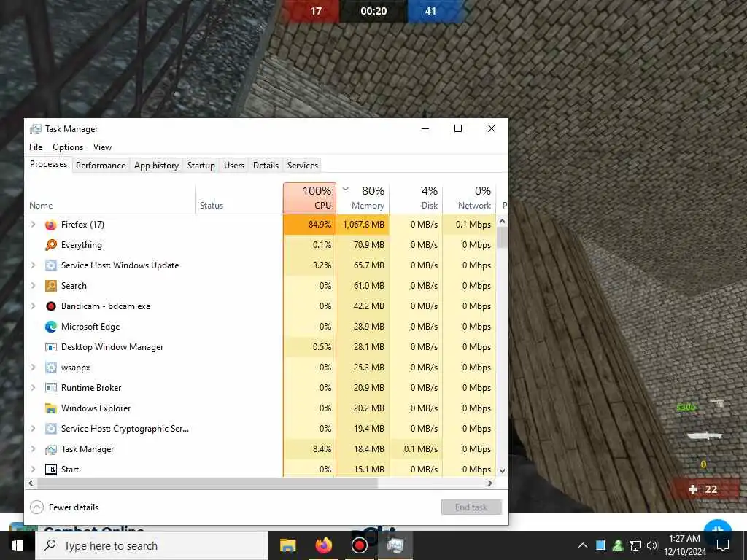Click the Microsoft Edge process icon

[x=50, y=327]
